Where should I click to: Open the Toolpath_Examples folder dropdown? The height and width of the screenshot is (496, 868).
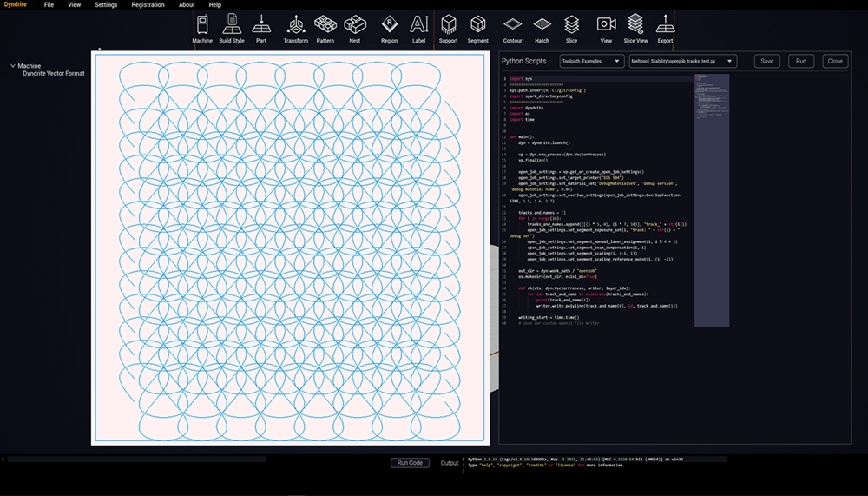[x=591, y=62]
